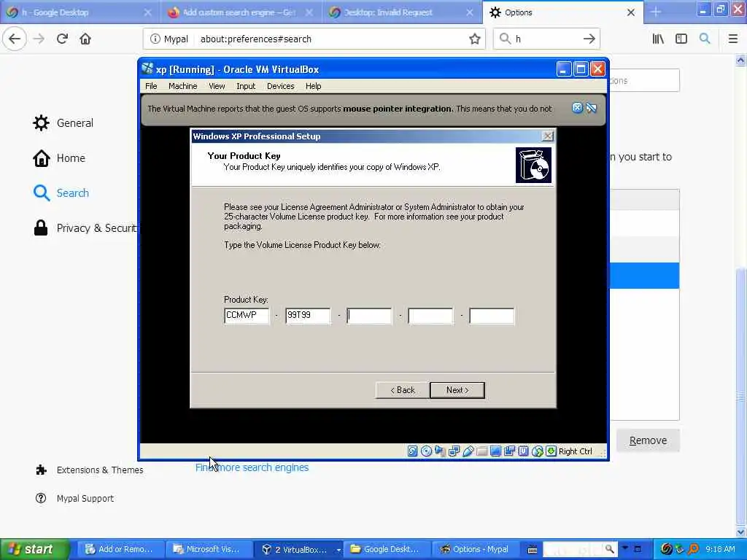Open the Help menu in VirtualBox
The width and height of the screenshot is (747, 560).
[314, 86]
